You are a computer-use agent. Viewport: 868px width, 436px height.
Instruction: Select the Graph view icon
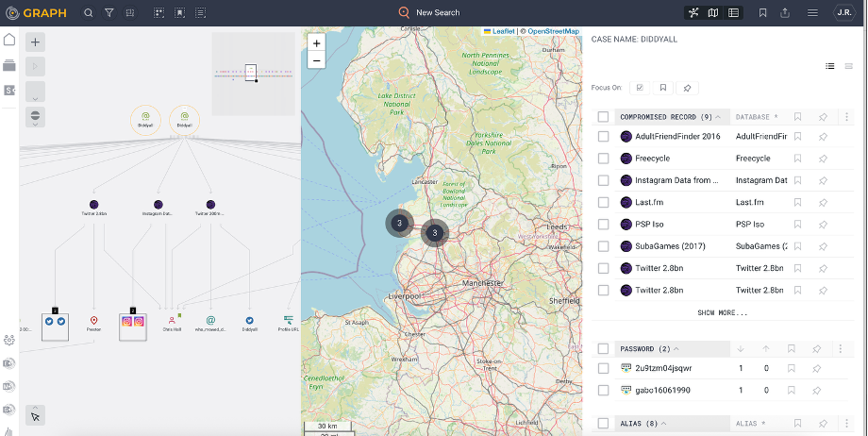coord(693,13)
